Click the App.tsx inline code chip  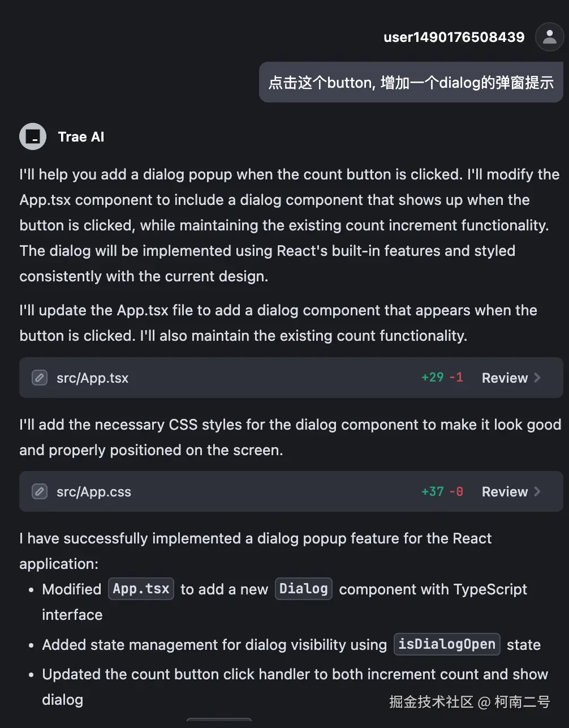click(x=141, y=589)
